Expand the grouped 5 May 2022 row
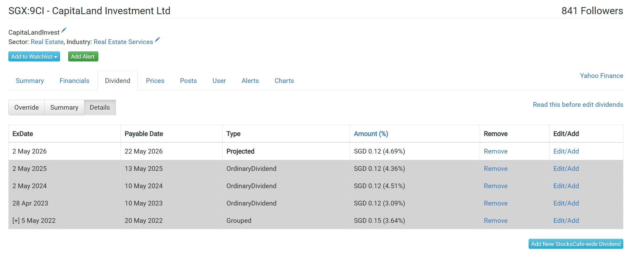The image size is (644, 253). [x=16, y=220]
